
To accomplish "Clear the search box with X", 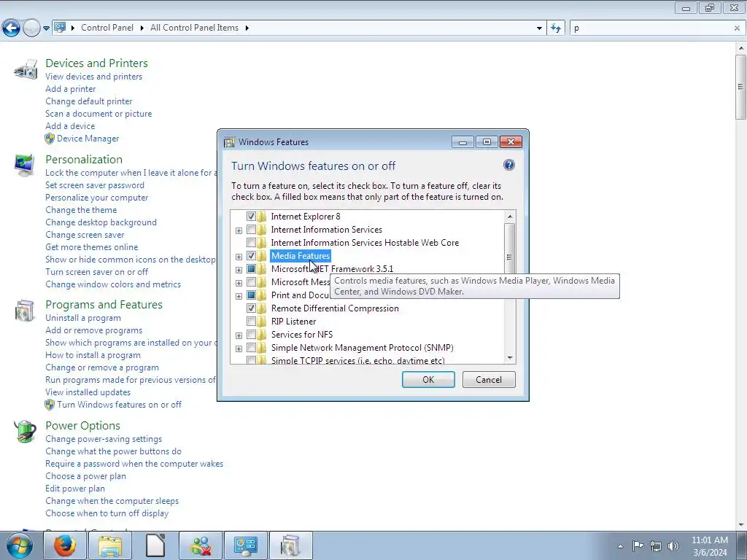I will (x=737, y=28).
